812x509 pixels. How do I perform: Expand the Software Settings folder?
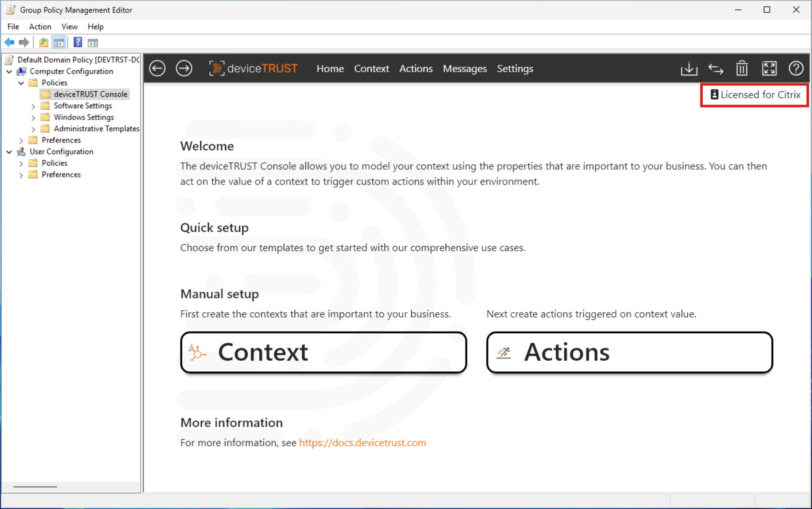click(33, 106)
